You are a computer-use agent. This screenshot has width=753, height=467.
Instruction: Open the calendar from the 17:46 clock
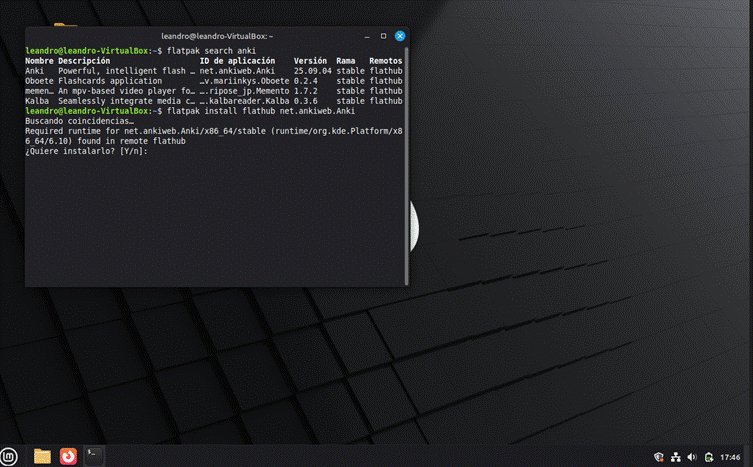[730, 457]
